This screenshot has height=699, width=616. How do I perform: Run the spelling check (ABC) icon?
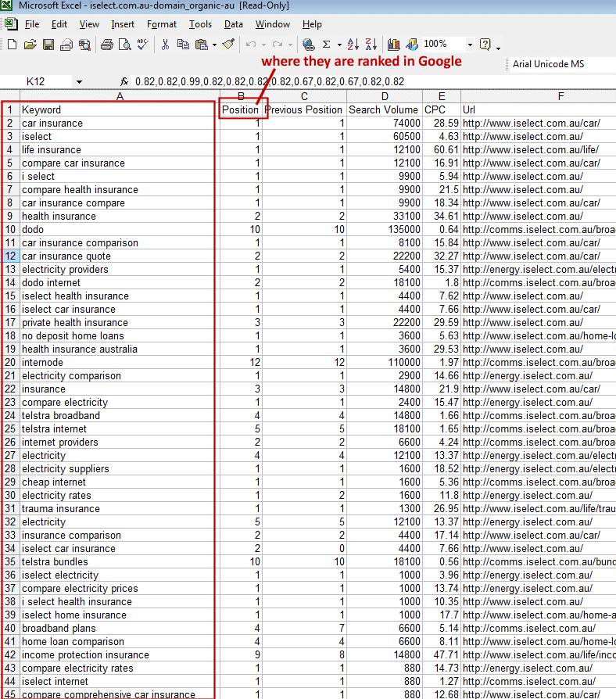(x=142, y=44)
